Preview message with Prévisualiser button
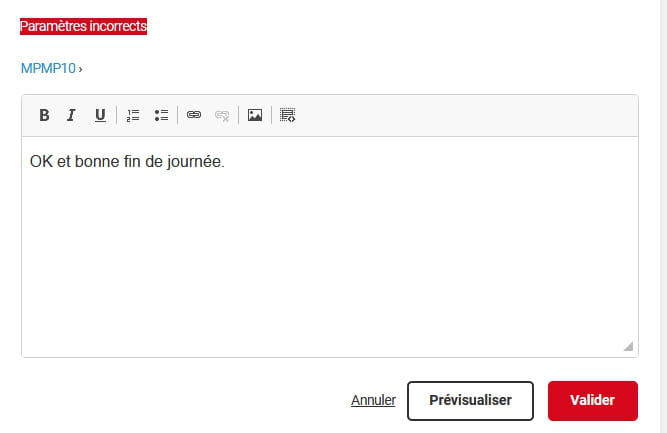This screenshot has height=433, width=667. pyautogui.click(x=470, y=401)
